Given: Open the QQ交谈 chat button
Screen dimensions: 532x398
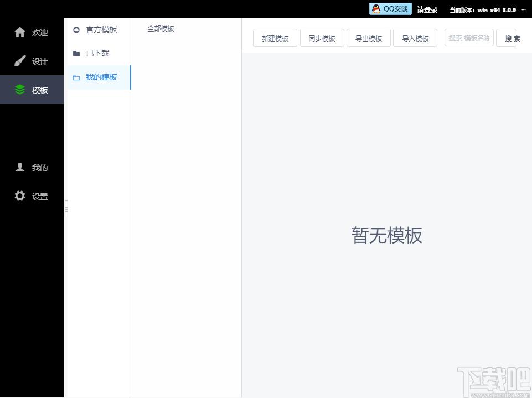Looking at the screenshot, I should pos(390,9).
